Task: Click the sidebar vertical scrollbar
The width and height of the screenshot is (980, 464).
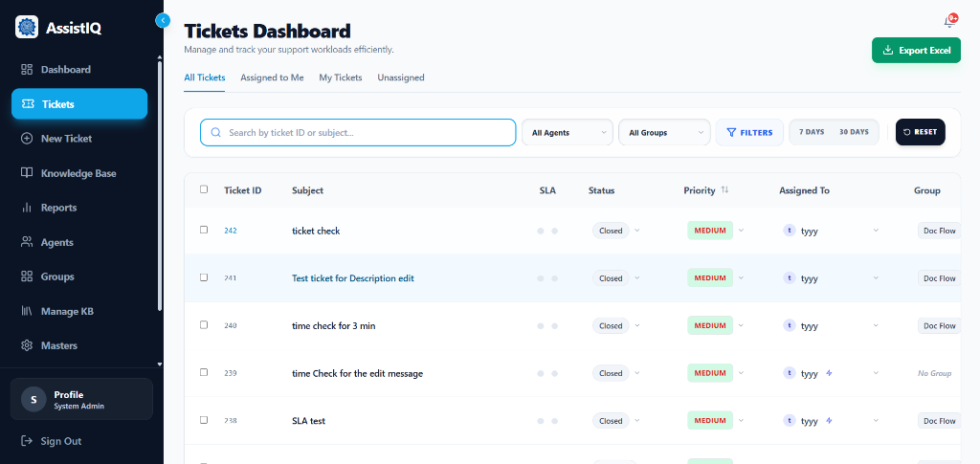Action: [160, 188]
